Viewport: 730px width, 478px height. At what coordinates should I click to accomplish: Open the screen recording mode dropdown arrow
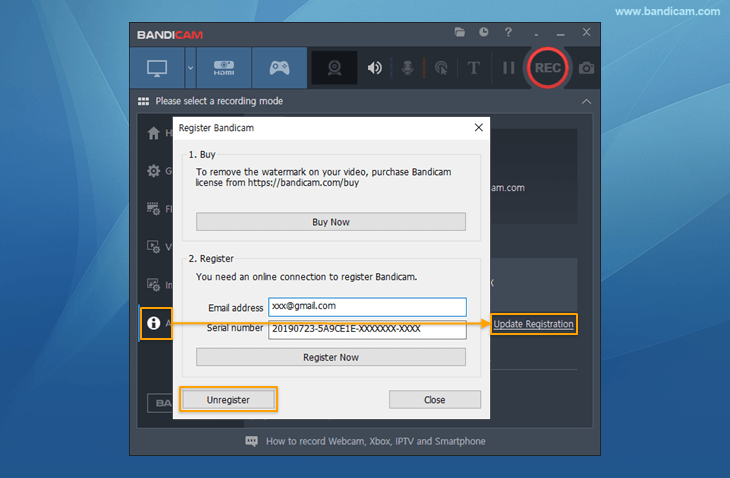pyautogui.click(x=190, y=68)
